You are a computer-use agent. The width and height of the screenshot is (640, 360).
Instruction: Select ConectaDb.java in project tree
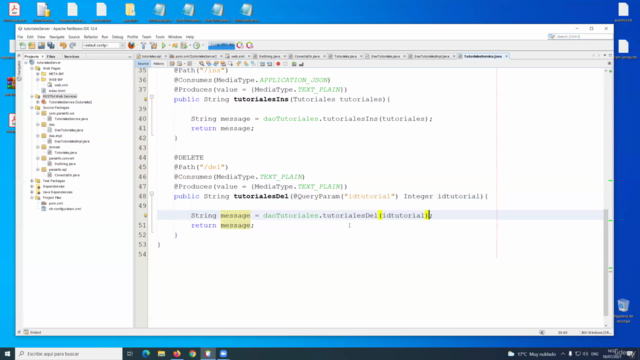pos(67,175)
